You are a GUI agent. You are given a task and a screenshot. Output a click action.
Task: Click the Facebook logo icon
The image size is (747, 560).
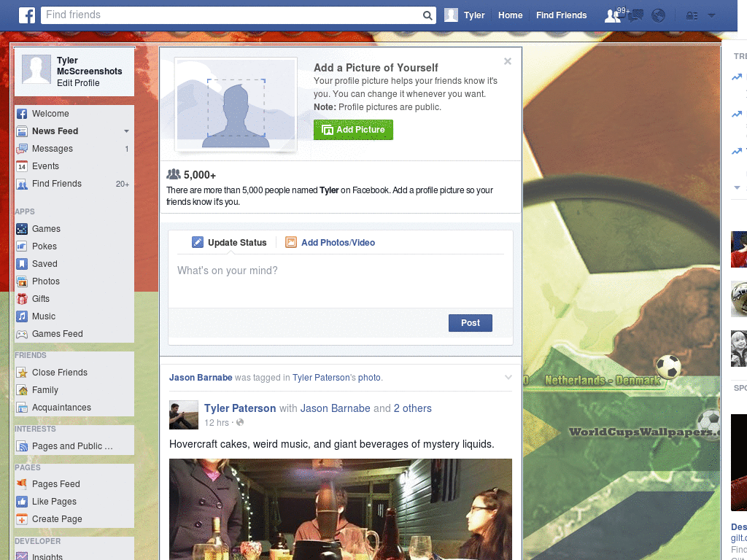27,15
